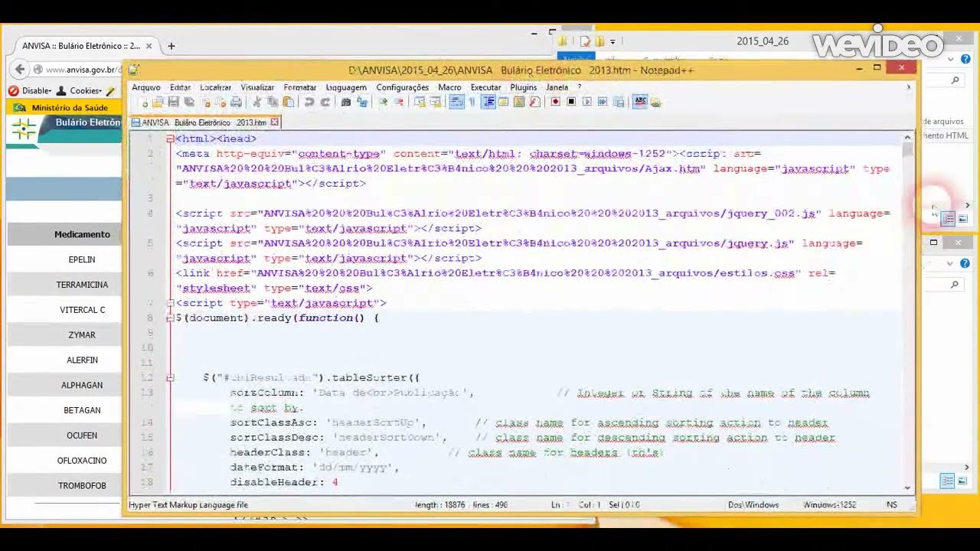The height and width of the screenshot is (551, 980).
Task: Open the Disable dropdown in browser toolbar
Action: [x=30, y=90]
